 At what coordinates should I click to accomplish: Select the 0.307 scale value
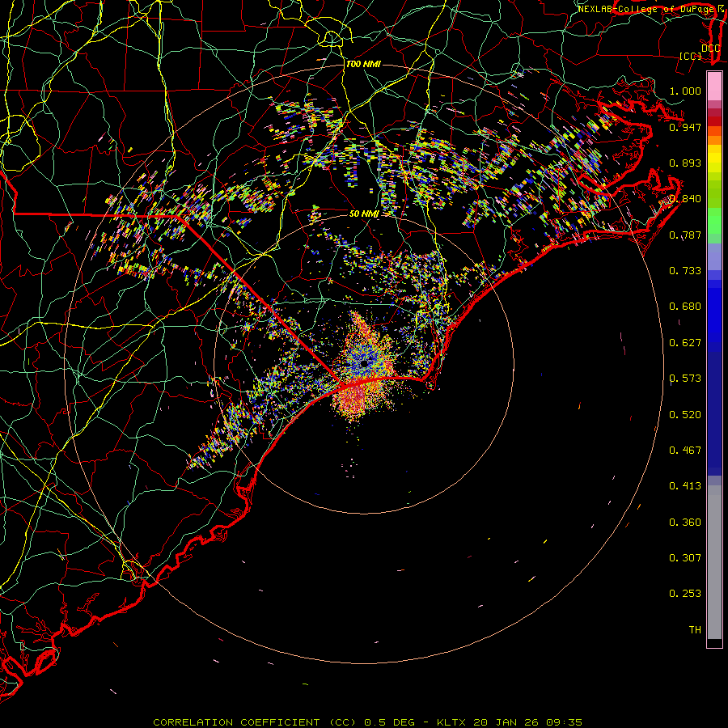pos(685,557)
